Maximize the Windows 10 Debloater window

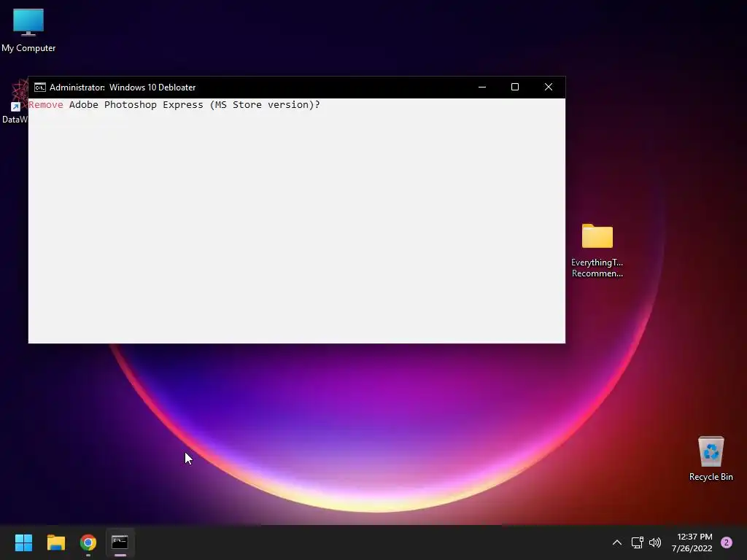point(515,87)
